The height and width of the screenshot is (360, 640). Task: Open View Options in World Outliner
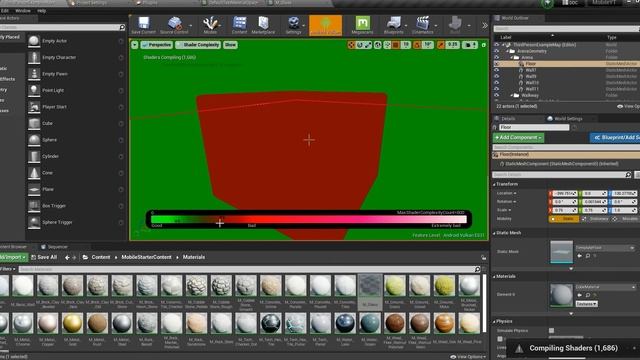click(628, 107)
